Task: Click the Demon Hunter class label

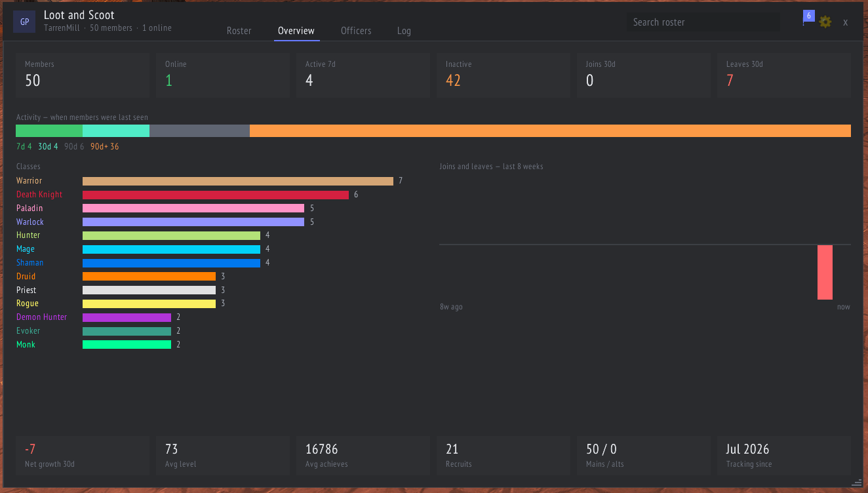Action: tap(42, 317)
